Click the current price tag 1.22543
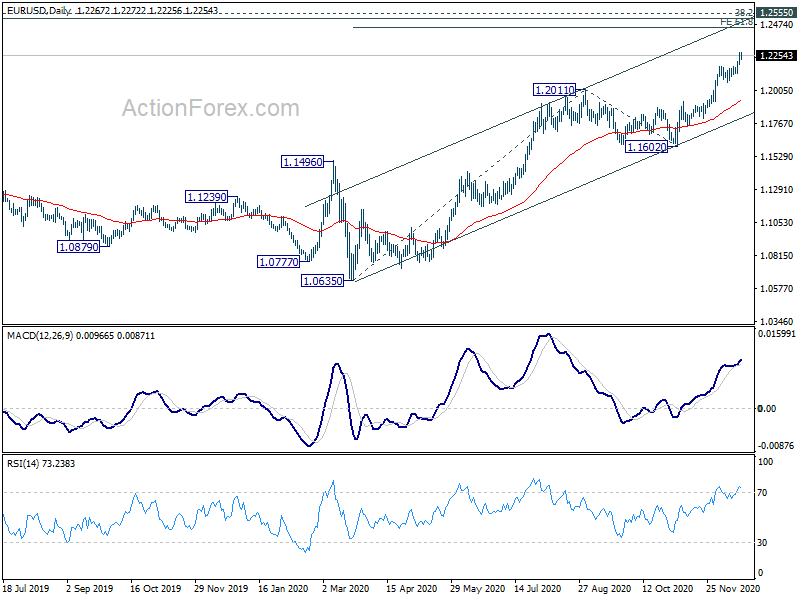This screenshot has width=800, height=600. (776, 56)
